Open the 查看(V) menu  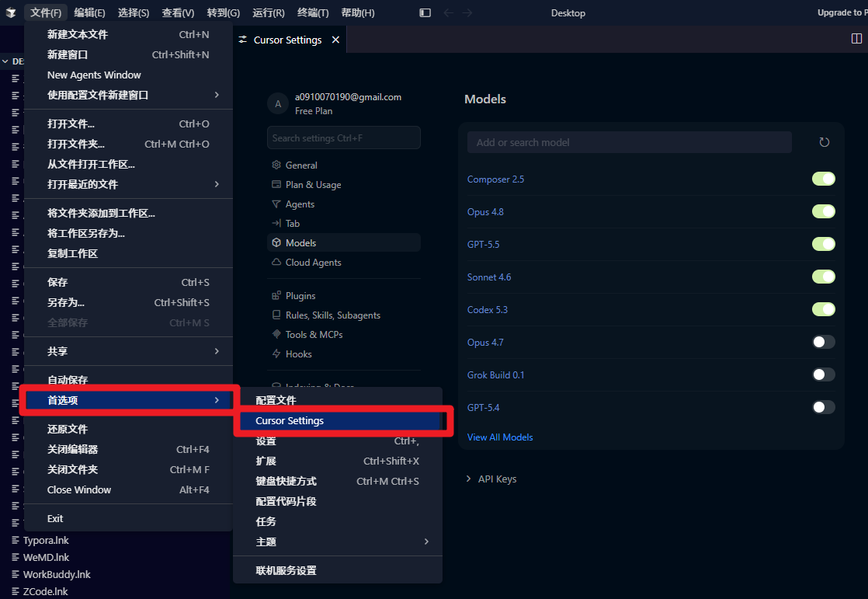click(x=178, y=12)
